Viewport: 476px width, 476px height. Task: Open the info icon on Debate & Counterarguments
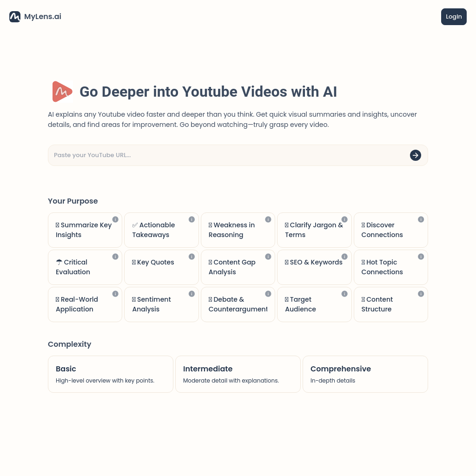pos(268,294)
